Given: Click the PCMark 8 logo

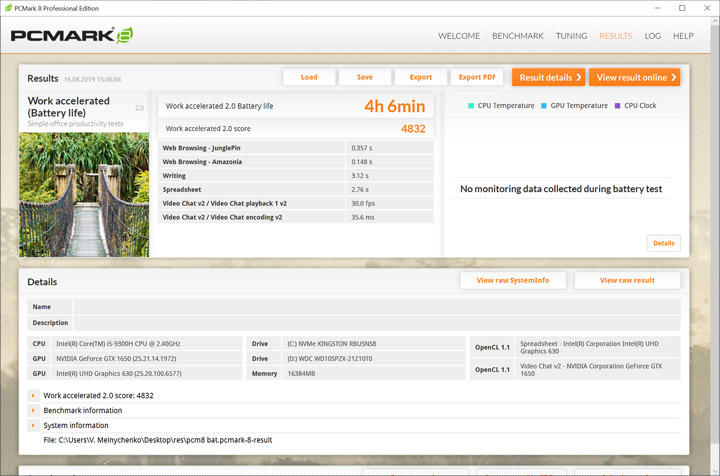Looking at the screenshot, I should point(72,35).
